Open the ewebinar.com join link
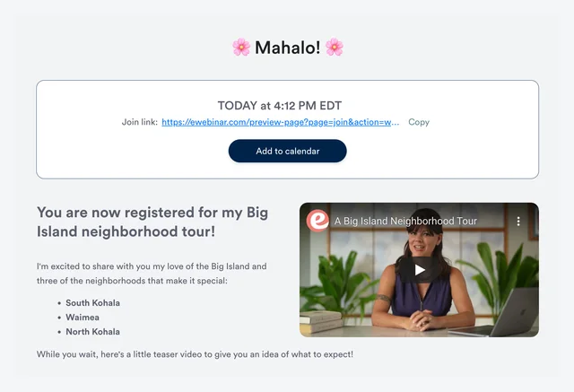Viewport: 574px width, 392px height. pyautogui.click(x=281, y=122)
